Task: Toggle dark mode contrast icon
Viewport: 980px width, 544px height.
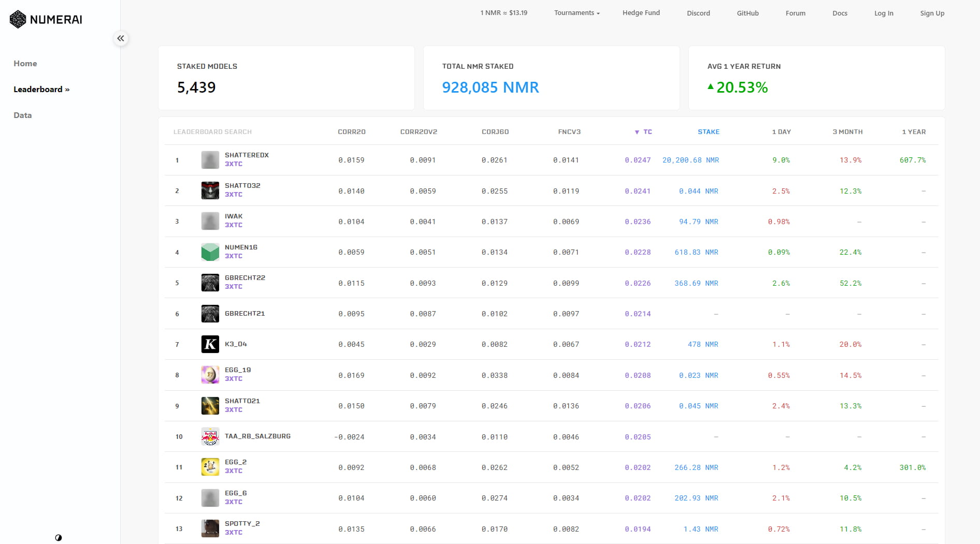Action: 59,538
